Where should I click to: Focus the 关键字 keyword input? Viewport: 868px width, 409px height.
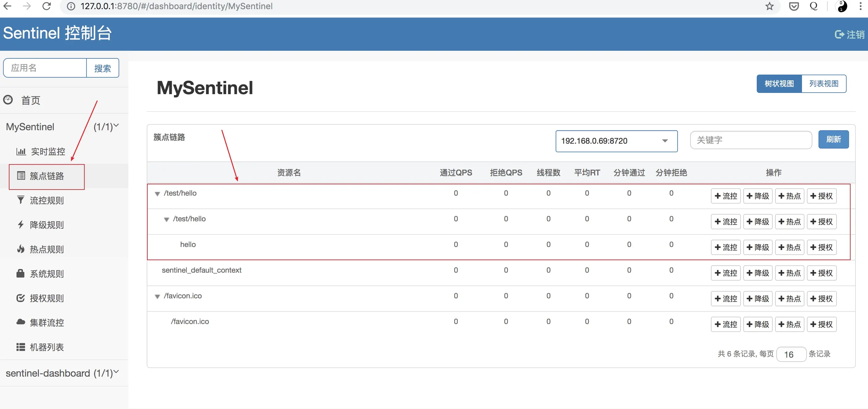[751, 140]
